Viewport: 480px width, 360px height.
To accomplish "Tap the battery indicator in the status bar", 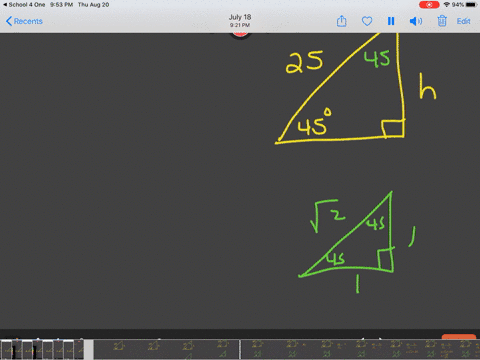I will pos(471,5).
